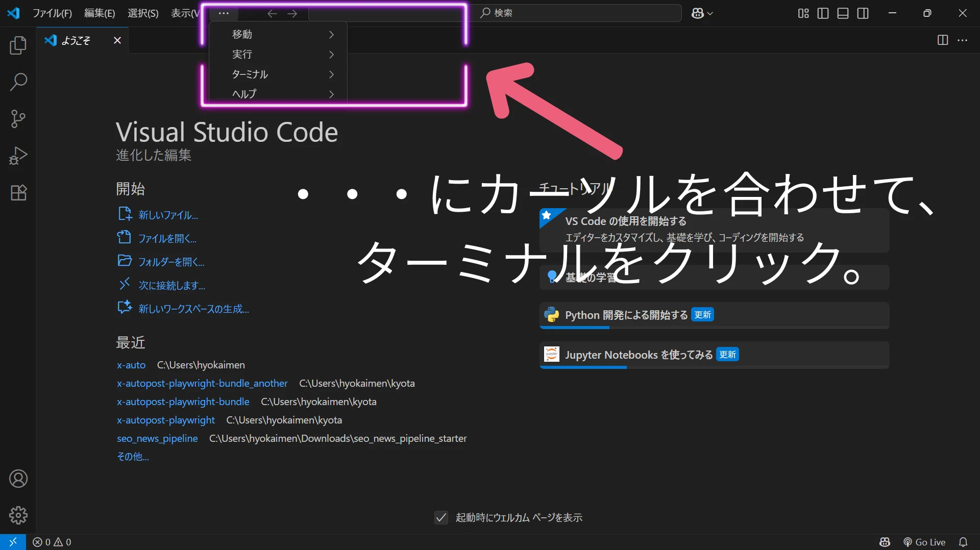
Task: Open the Source Control view
Action: 18,119
